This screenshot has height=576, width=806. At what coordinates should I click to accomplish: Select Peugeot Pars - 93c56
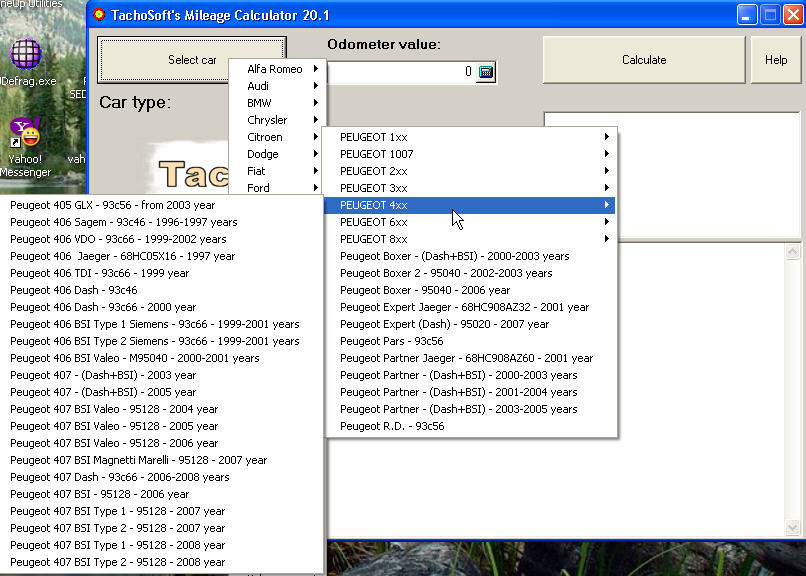(471, 340)
